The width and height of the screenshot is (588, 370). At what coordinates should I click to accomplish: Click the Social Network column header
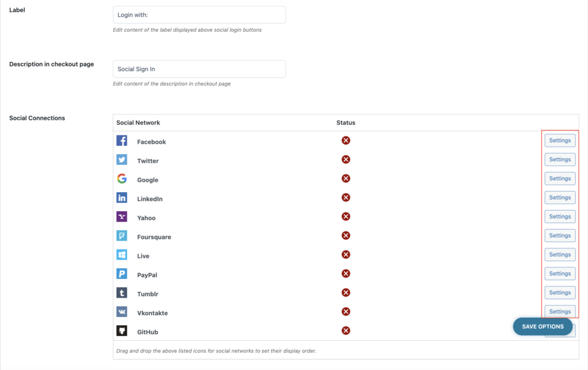138,122
